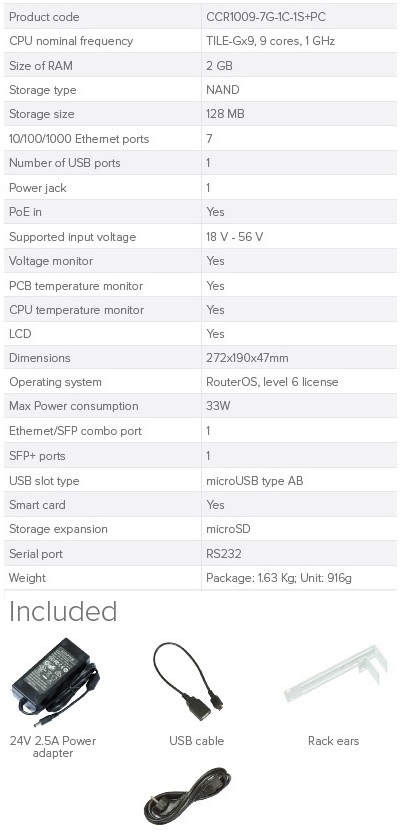
Task: Click the 'Supported input voltage' value 18 V - 56 V
Action: [x=235, y=237]
